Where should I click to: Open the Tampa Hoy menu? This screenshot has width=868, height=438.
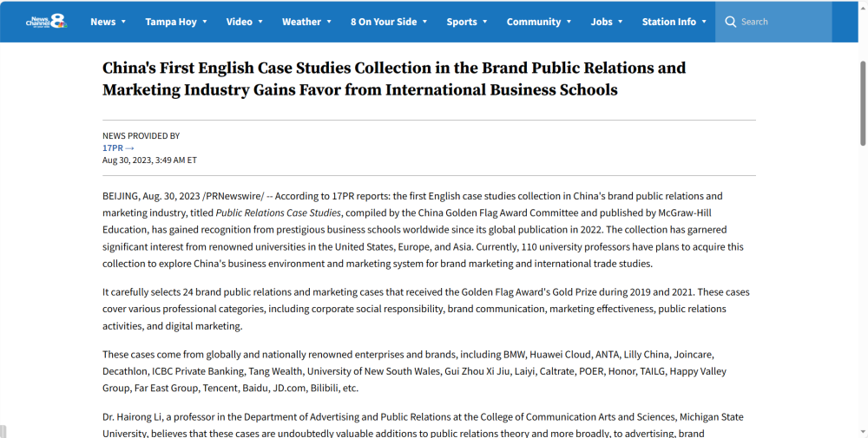(171, 22)
